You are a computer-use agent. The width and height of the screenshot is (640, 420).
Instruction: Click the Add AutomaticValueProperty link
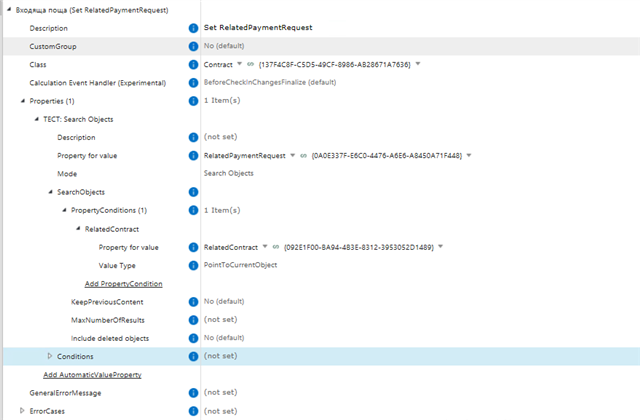tap(92, 375)
